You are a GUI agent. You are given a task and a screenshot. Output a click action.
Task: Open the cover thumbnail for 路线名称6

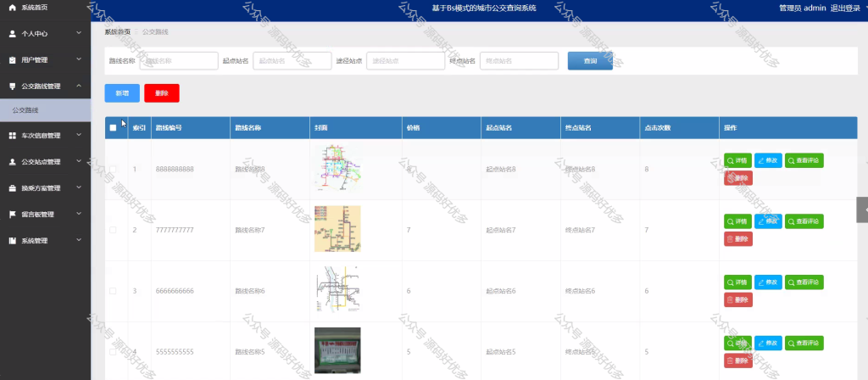[337, 290]
